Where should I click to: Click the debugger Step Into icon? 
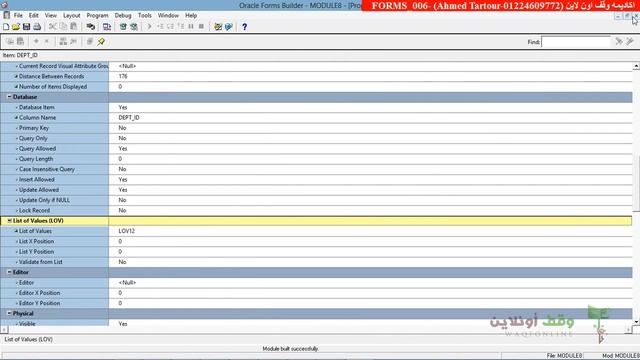[160, 27]
